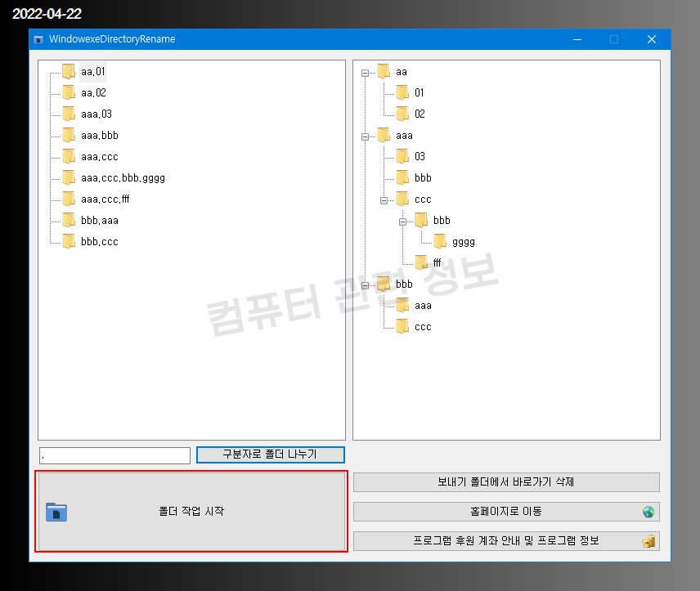700x591 pixels.
Task: Select aa.02 in the left list
Action: click(x=93, y=93)
